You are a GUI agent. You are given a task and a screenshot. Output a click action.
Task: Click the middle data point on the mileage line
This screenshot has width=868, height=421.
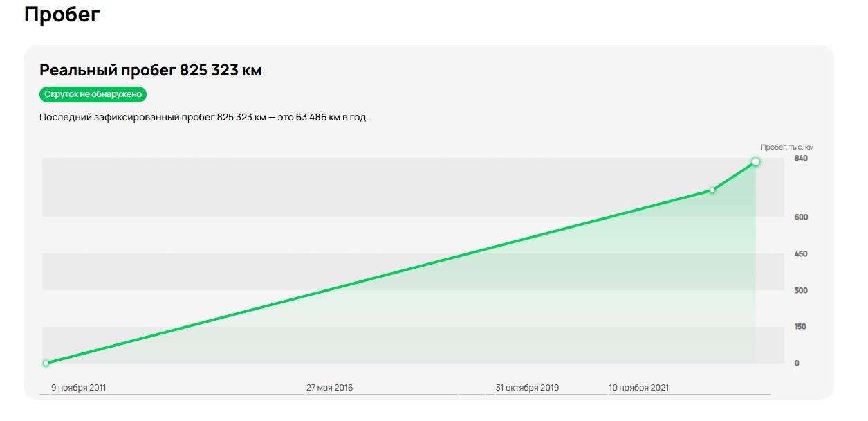(712, 190)
